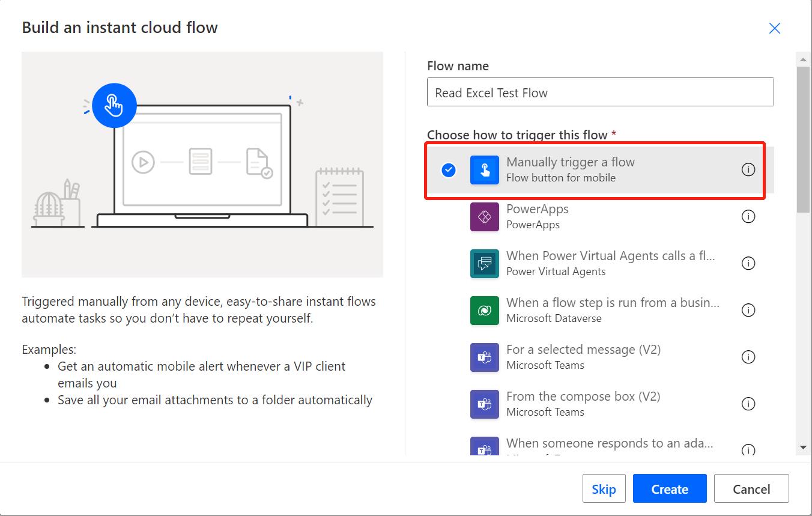The image size is (812, 516).
Task: Choose When Power Virtual Agents calls a flow
Action: click(x=601, y=264)
